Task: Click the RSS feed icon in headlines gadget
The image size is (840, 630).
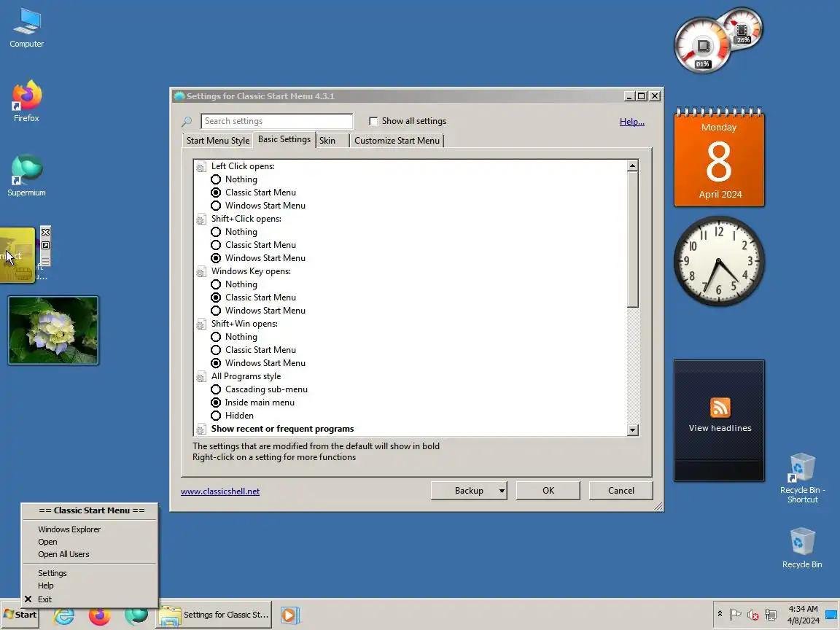Action: pos(720,407)
